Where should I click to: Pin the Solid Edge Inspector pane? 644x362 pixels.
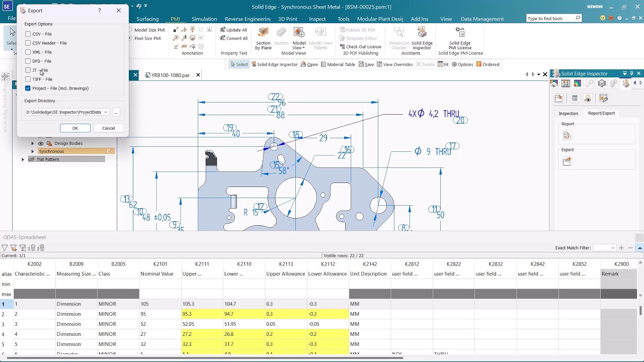coord(632,73)
